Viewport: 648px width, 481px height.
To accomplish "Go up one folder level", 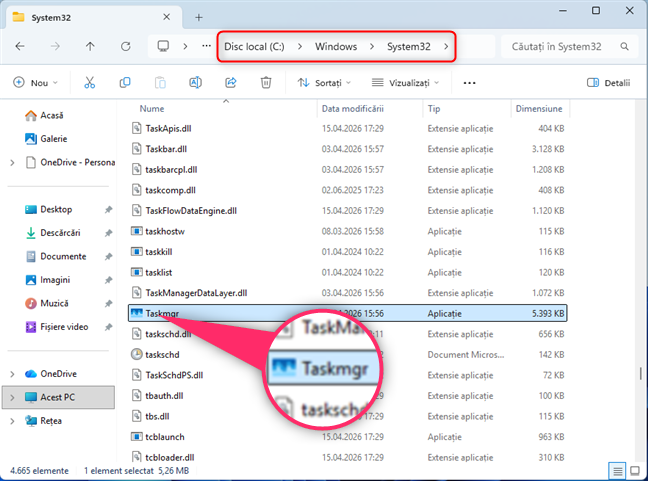I will click(x=90, y=46).
